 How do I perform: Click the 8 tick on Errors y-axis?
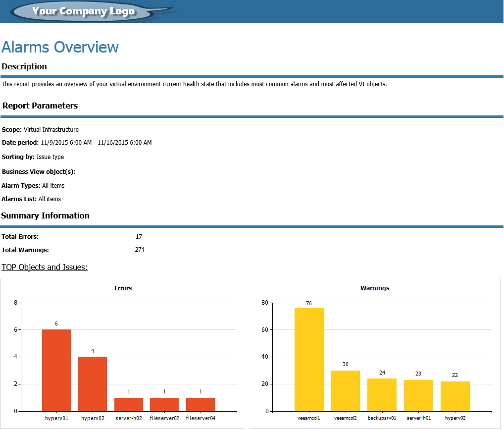point(15,303)
